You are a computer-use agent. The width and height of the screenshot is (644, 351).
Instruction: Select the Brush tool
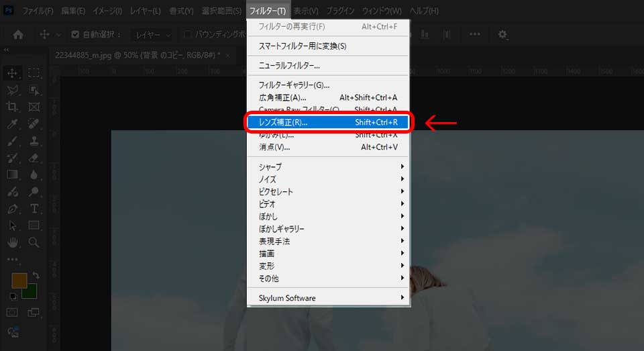click(x=12, y=141)
